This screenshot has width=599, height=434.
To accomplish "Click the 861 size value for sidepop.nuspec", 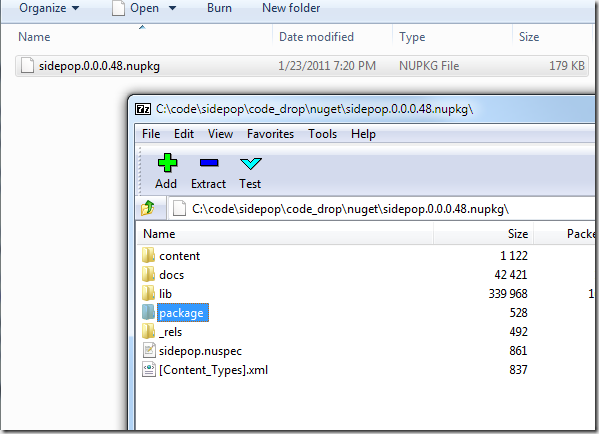I will pyautogui.click(x=518, y=351).
